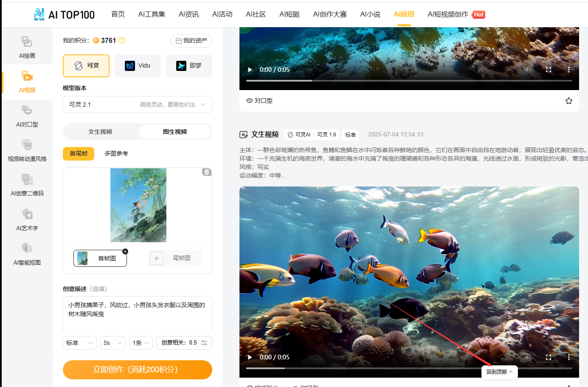The height and width of the screenshot is (387, 588).
Task: Select the 首帧图 frame slot
Action: 100,258
